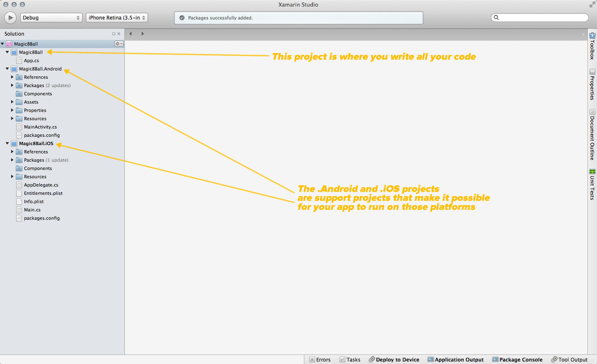The image size is (597, 364).
Task: Expand the Assets folder
Action: tap(12, 102)
